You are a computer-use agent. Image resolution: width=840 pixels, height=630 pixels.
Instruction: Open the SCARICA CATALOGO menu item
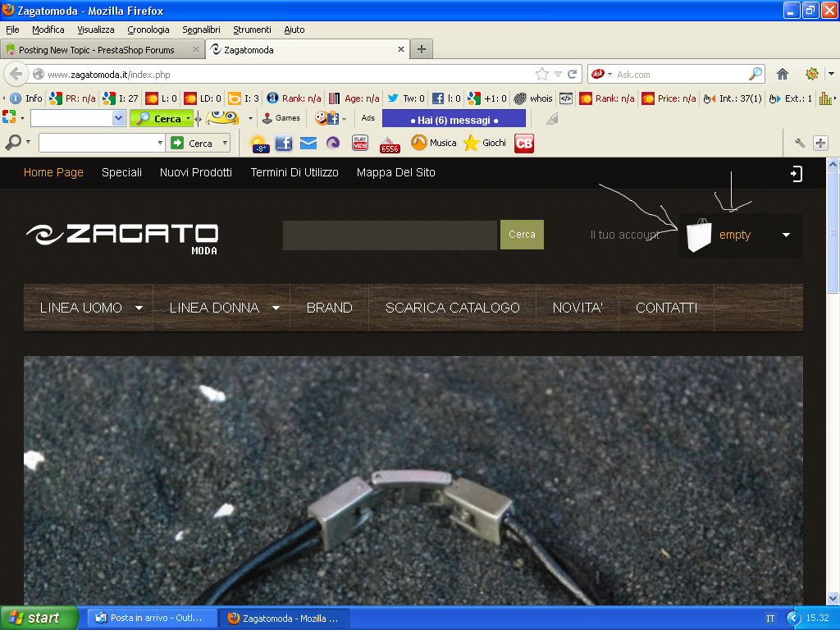(453, 308)
